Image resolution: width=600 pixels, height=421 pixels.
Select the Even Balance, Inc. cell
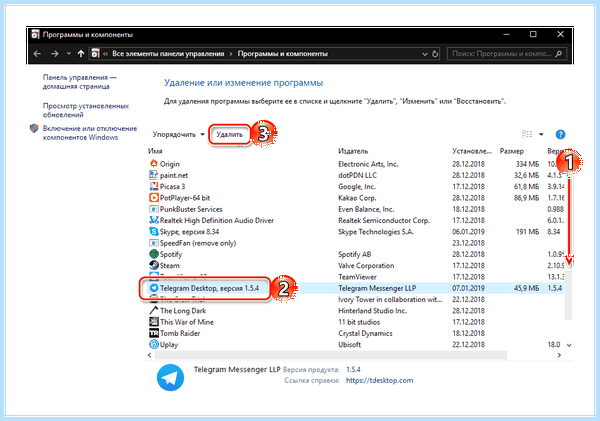pyautogui.click(x=366, y=209)
